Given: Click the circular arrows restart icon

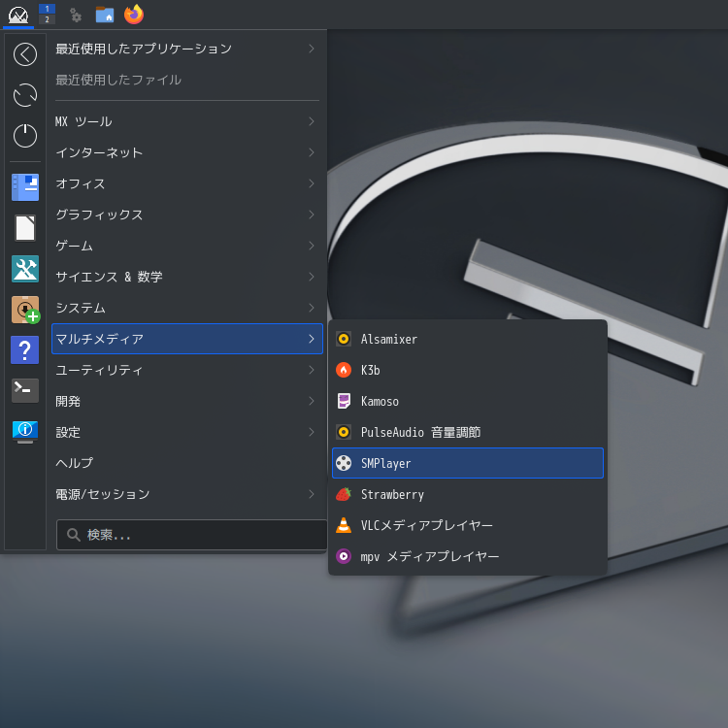Looking at the screenshot, I should click(25, 95).
